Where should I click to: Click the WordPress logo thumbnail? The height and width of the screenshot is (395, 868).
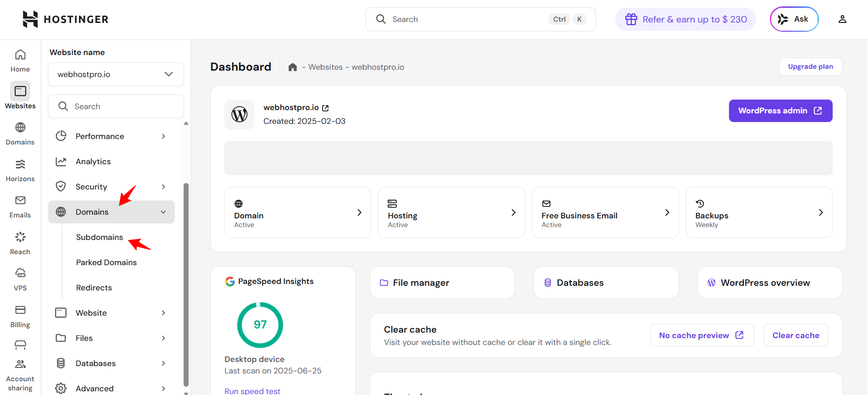(x=239, y=114)
